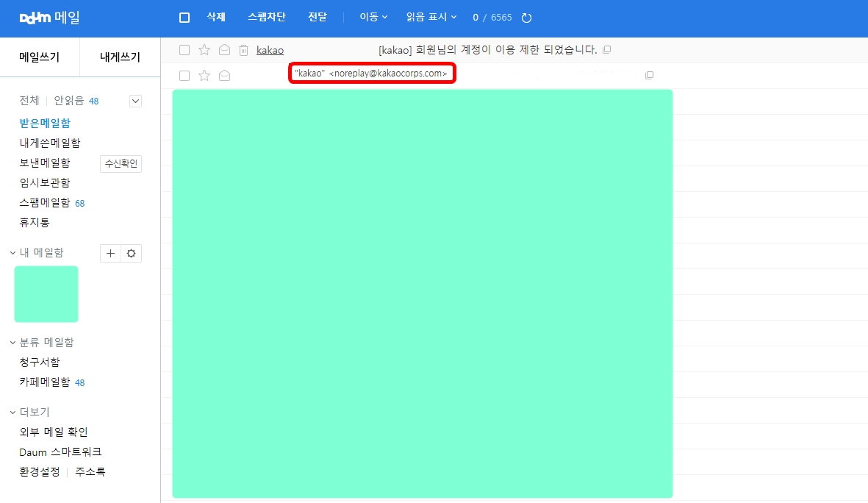The height and width of the screenshot is (503, 868).
Task: Open 메일쓰기 to compose mail
Action: 39,57
